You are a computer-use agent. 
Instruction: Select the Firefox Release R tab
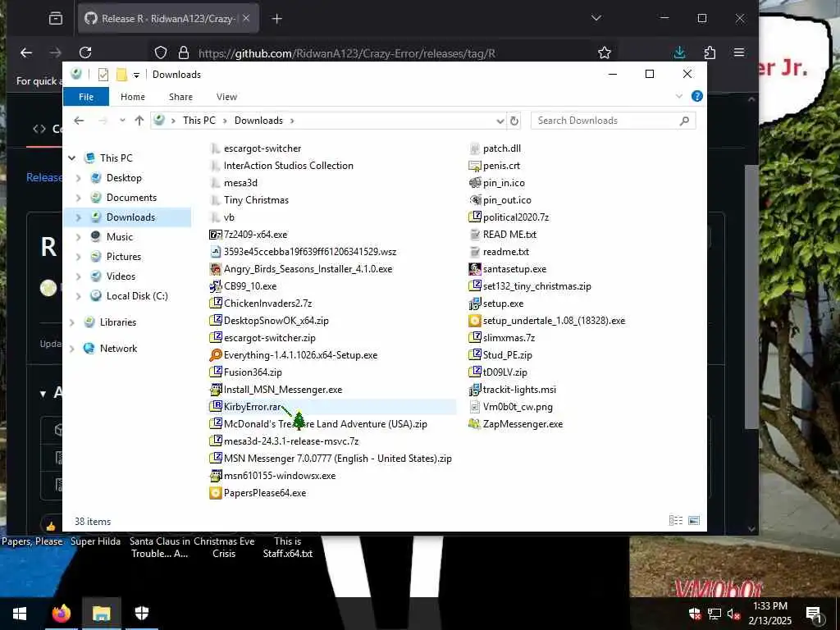tap(168, 19)
